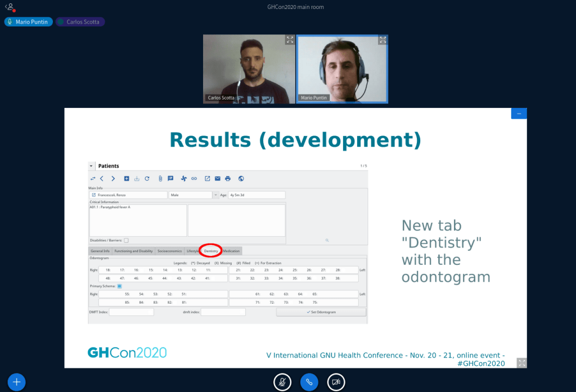Expand Carlos Scotta's webcam to fullscreen

(289, 40)
